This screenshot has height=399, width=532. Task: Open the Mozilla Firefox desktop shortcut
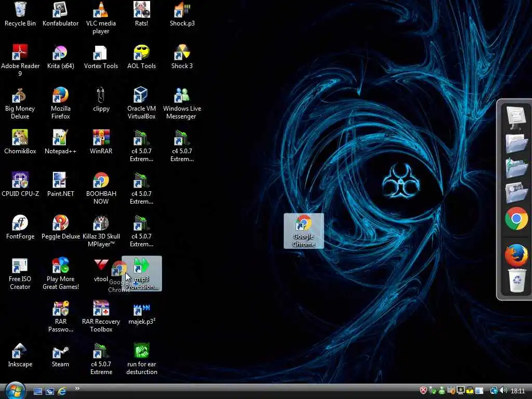pyautogui.click(x=60, y=103)
